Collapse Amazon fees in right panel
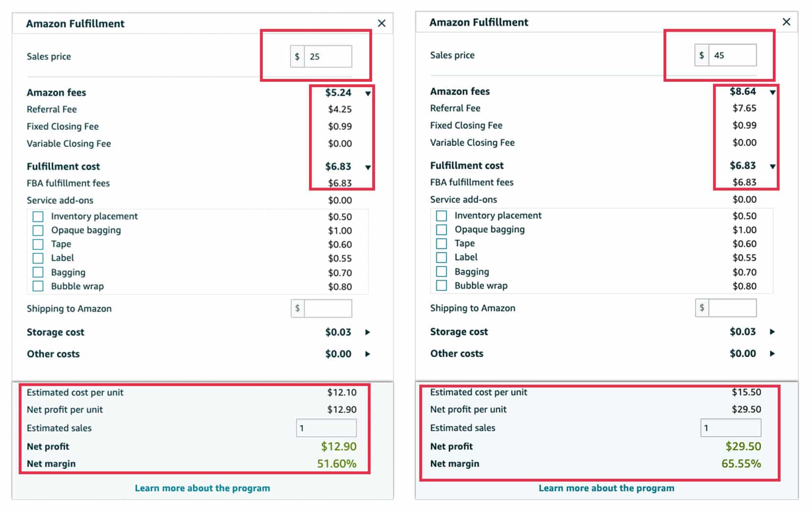Image resolution: width=812 pixels, height=512 pixels. [772, 92]
